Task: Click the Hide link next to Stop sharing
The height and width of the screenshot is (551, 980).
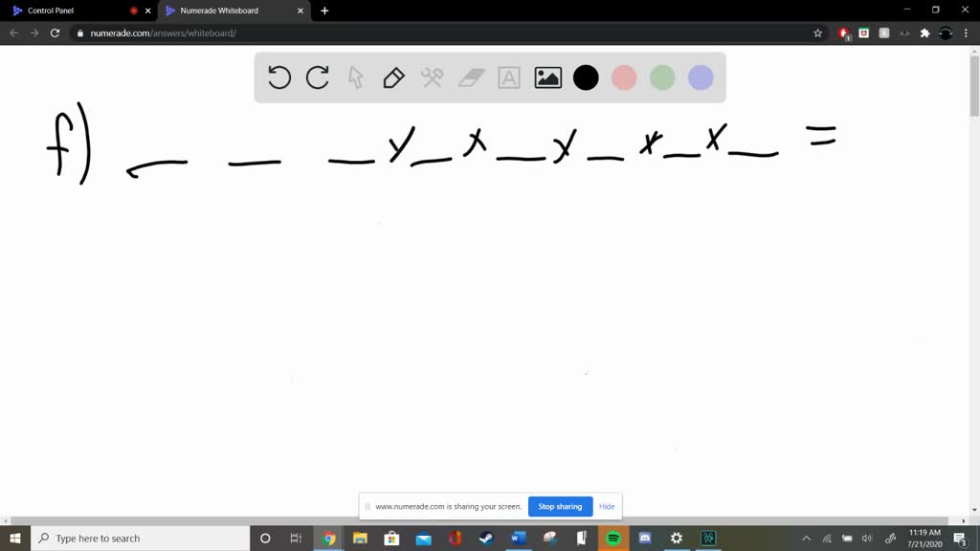Action: [x=607, y=506]
